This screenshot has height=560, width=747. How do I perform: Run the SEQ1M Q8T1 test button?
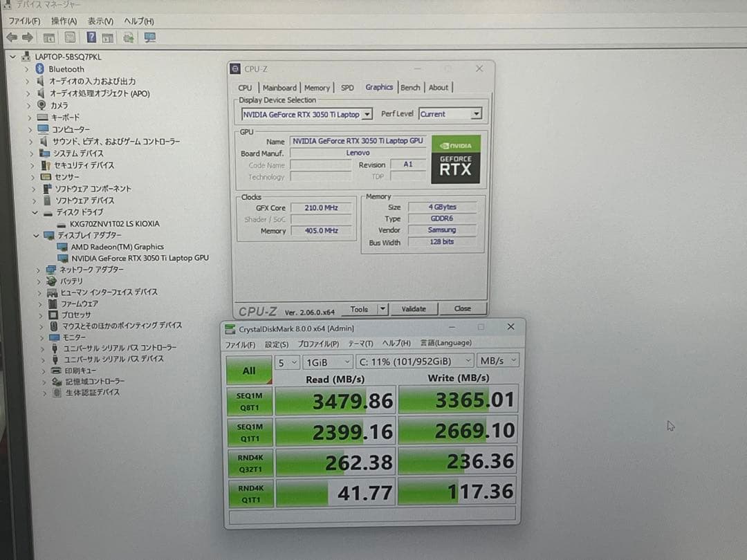pos(250,402)
